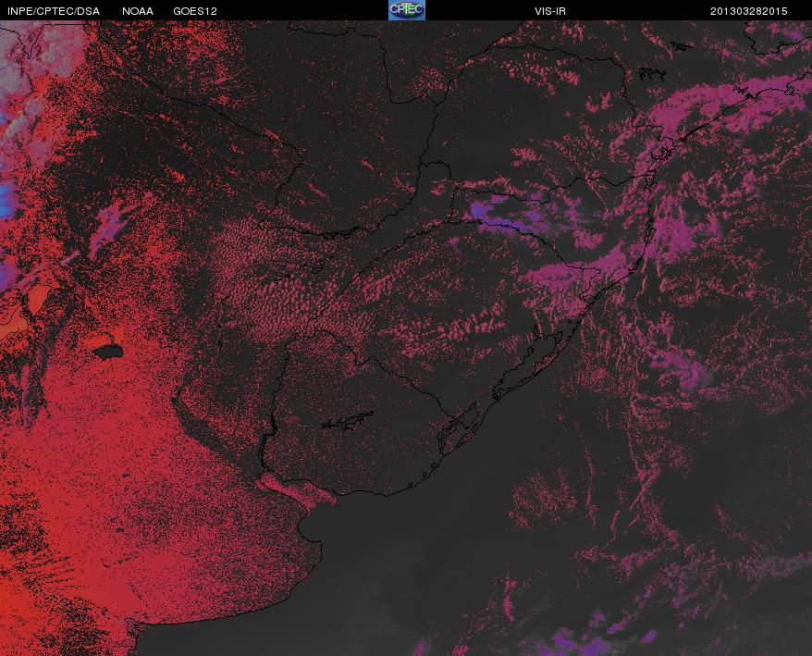Click the large black lake in red area
The height and width of the screenshot is (656, 812).
[108, 353]
